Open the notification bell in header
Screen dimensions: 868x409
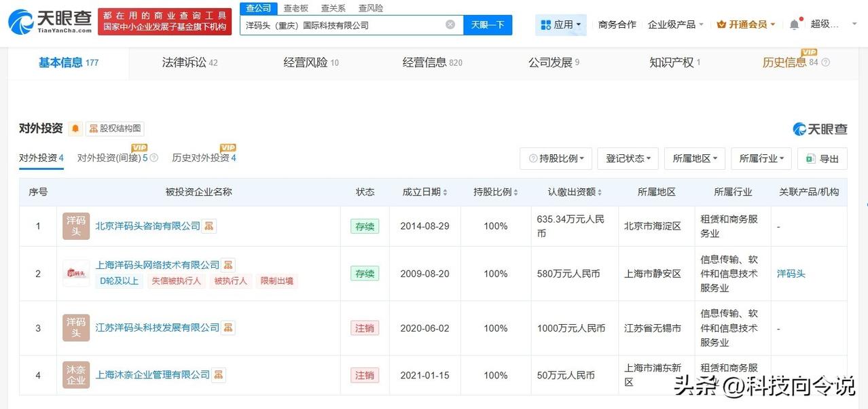pyautogui.click(x=794, y=24)
